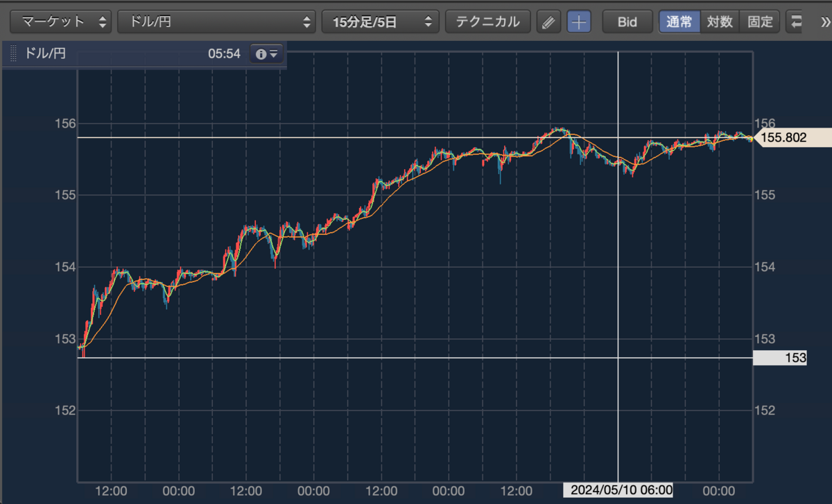
Task: Toggle the crosshair cursor tool
Action: 579,21
